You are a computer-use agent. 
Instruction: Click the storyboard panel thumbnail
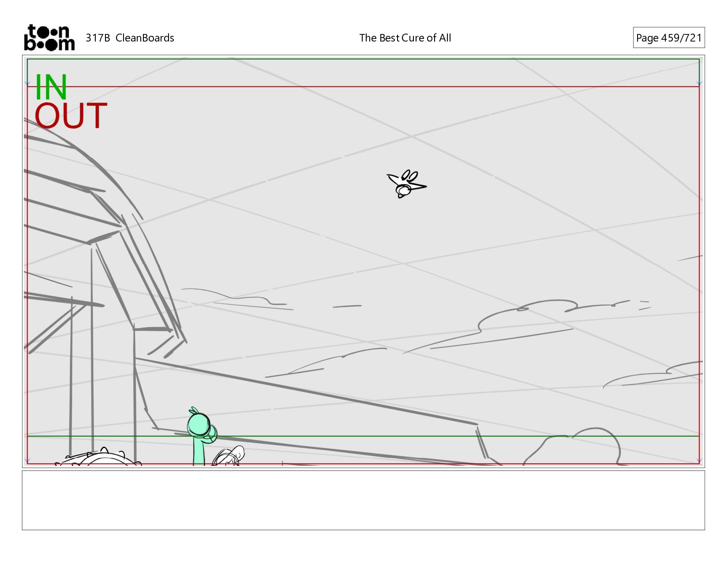363,261
